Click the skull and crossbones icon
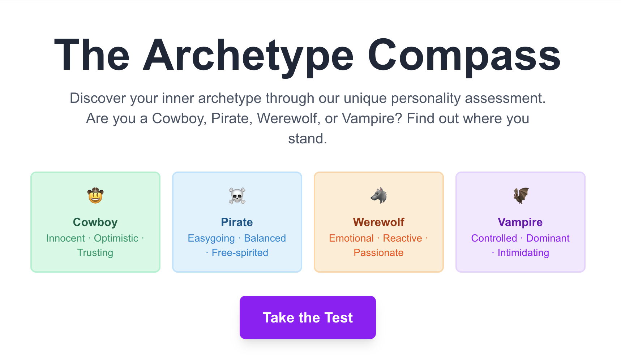621x364 pixels. [237, 196]
